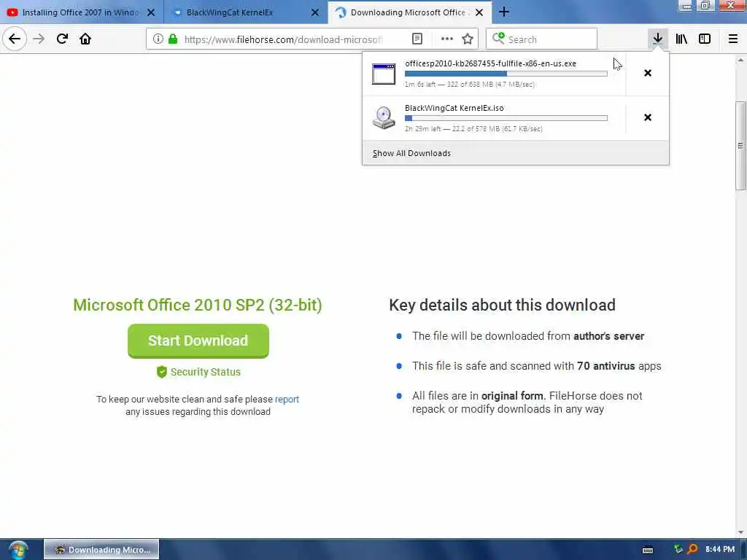Viewport: 747px width, 560px height.
Task: Focus the Search input box
Action: (542, 39)
